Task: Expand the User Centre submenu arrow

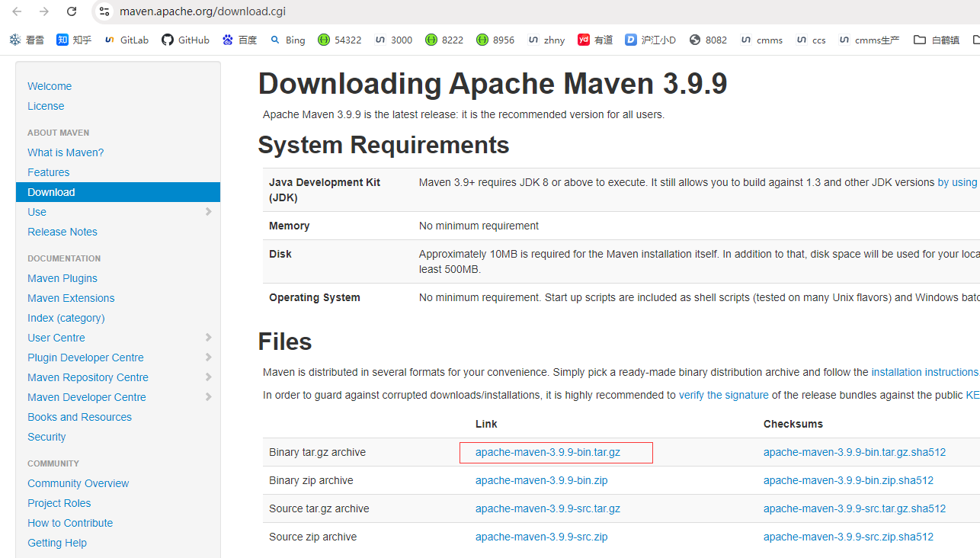Action: tap(209, 338)
